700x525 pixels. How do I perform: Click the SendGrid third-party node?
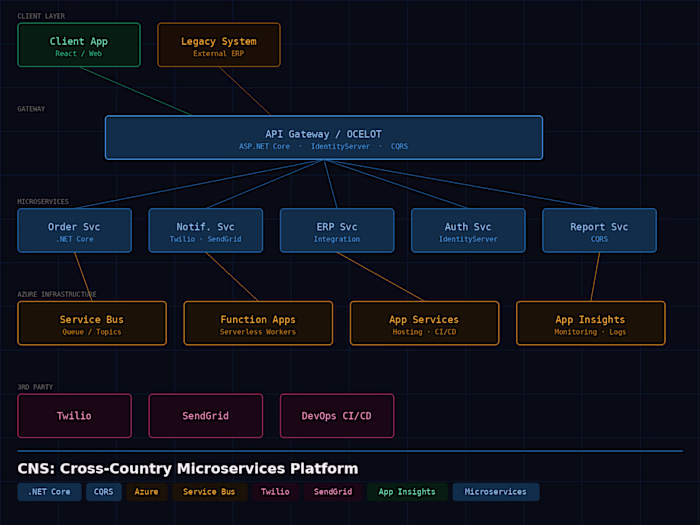tap(205, 415)
